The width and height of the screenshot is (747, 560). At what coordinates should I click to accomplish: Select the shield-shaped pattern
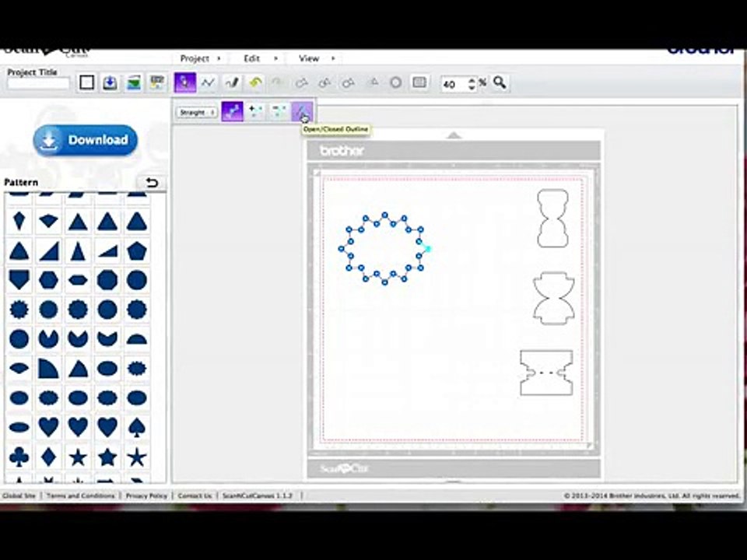pyautogui.click(x=19, y=280)
